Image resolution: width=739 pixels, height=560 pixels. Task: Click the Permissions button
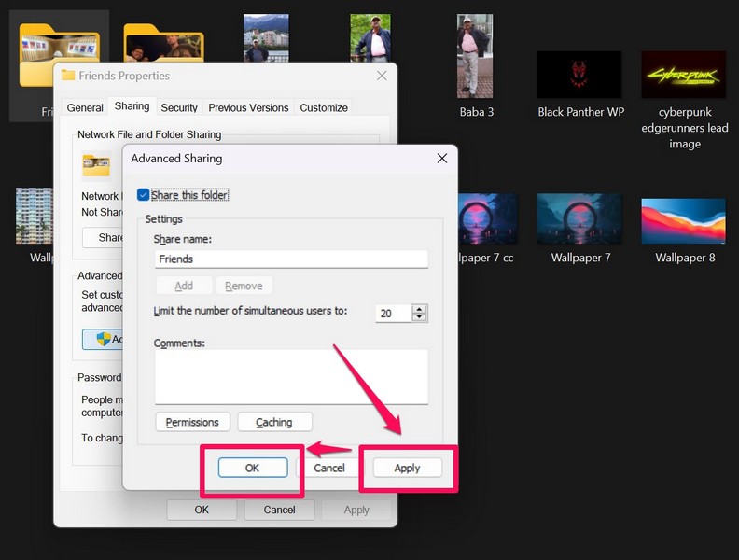click(x=192, y=423)
